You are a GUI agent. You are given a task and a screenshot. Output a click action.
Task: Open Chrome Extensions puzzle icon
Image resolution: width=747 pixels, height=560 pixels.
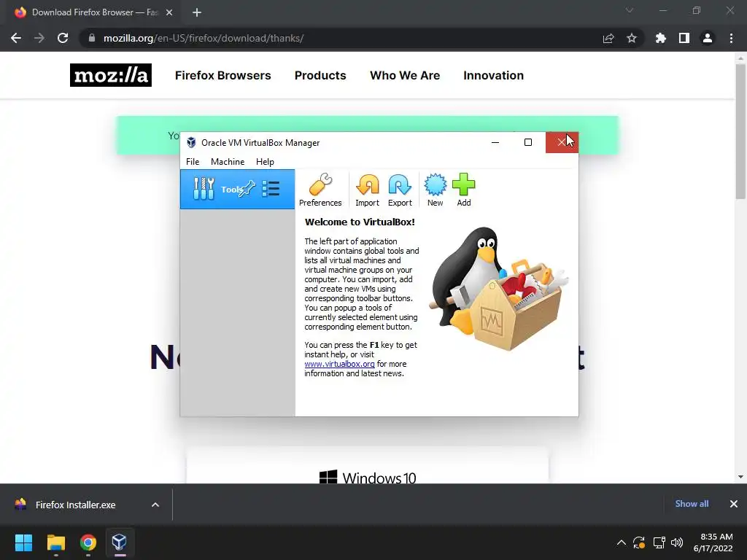[660, 38]
